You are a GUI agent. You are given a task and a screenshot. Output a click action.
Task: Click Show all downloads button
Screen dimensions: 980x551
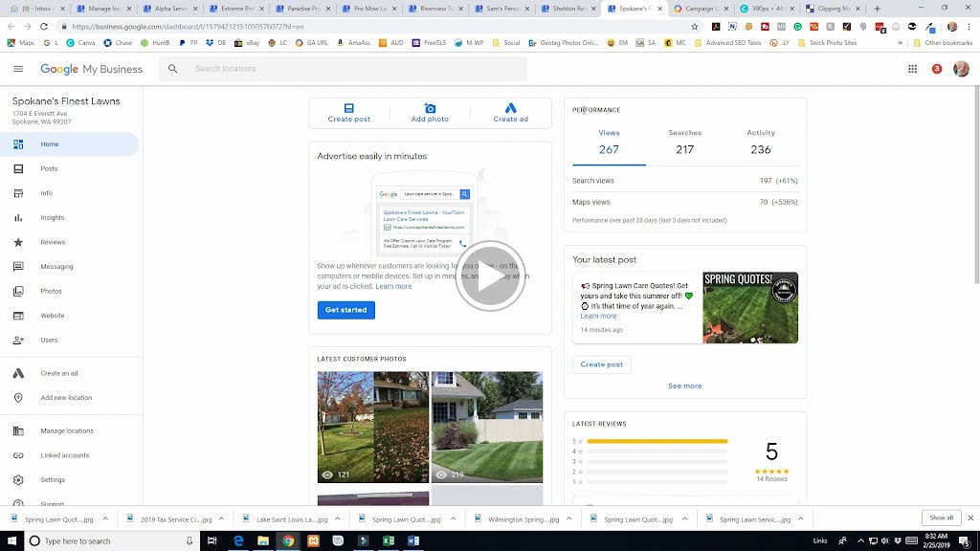click(942, 518)
